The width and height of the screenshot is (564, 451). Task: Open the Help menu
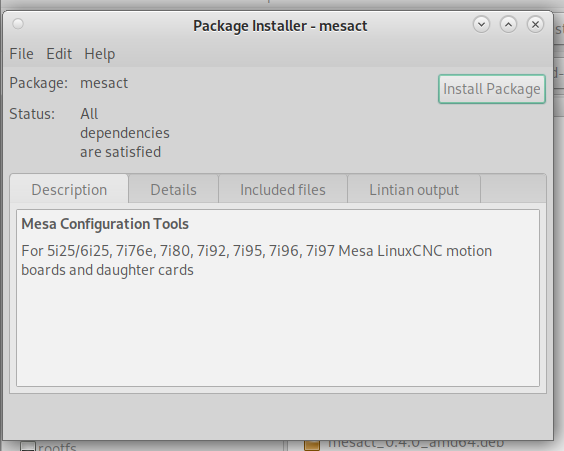(x=100, y=54)
